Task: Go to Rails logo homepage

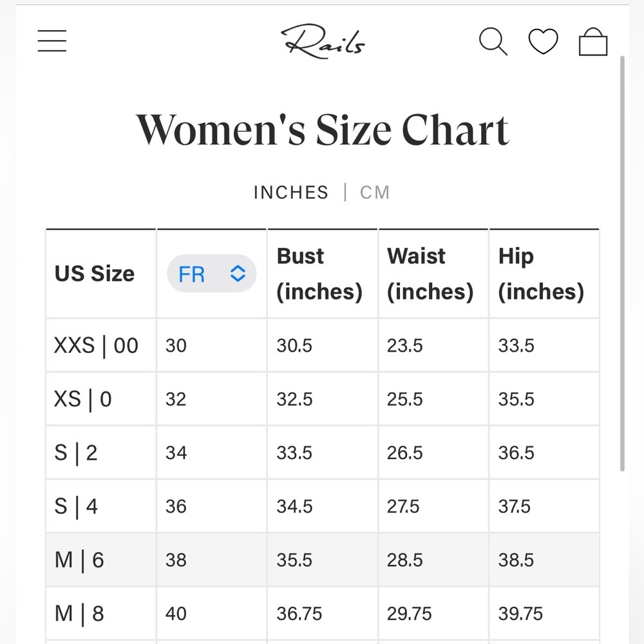Action: pyautogui.click(x=323, y=41)
